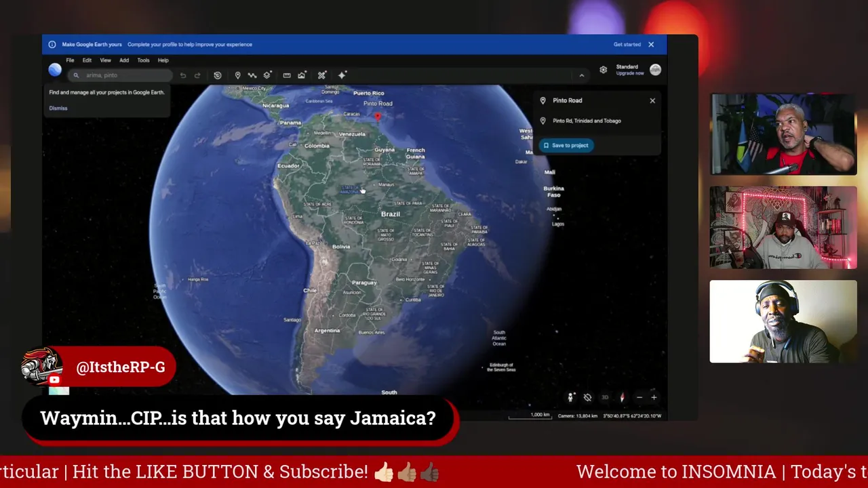This screenshot has height=488, width=868.
Task: Zoom in with the plus button
Action: pos(654,397)
